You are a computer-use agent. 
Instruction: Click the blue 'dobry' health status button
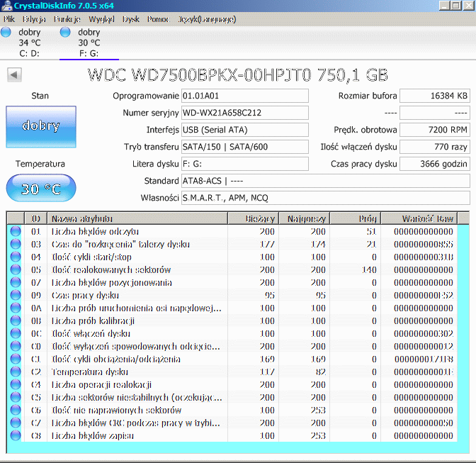click(40, 125)
